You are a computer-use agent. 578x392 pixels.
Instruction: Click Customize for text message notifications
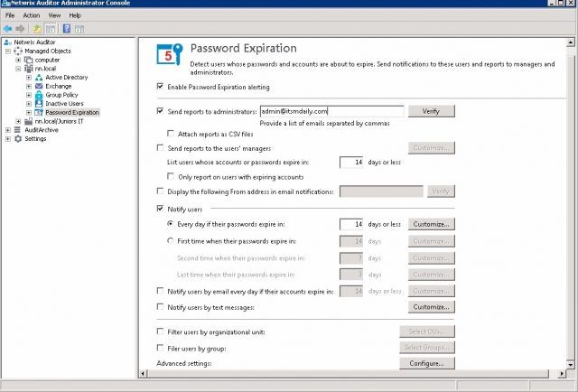click(432, 307)
